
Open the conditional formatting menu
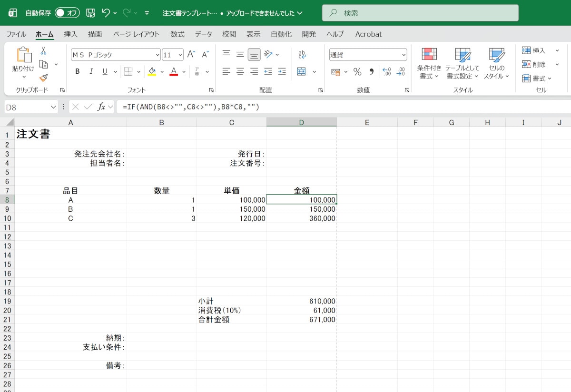tap(429, 63)
